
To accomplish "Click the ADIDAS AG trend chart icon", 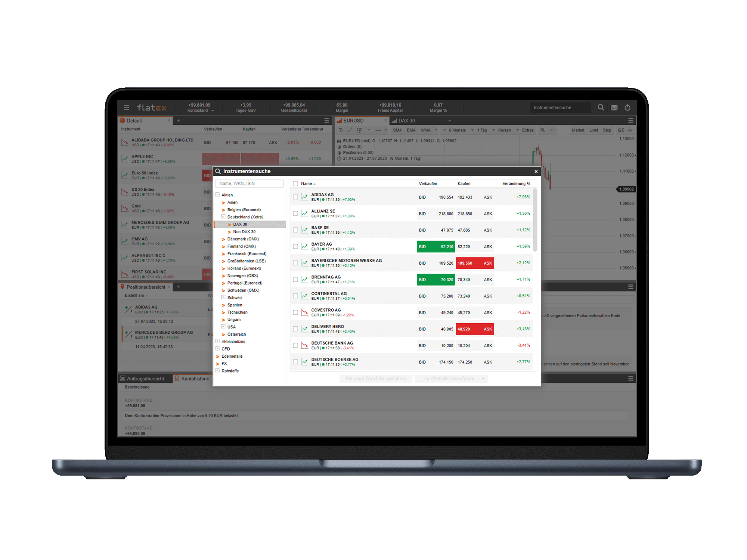I will 305,197.
